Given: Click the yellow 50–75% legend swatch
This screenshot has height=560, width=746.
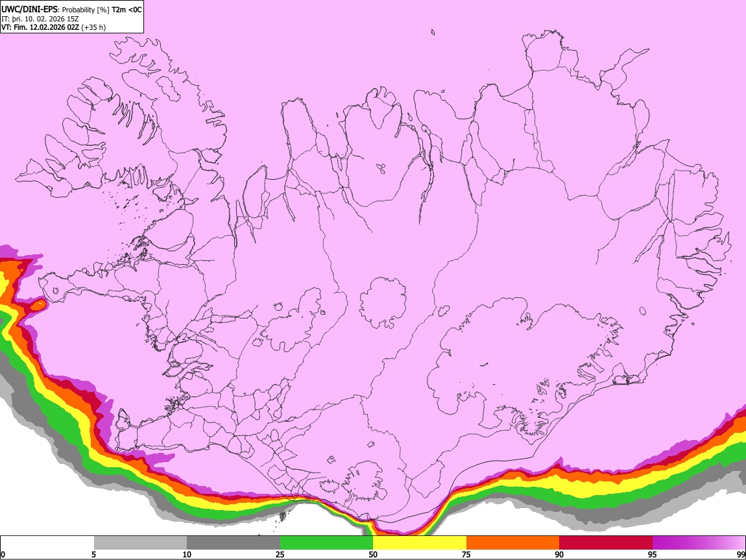Looking at the screenshot, I should point(420,543).
